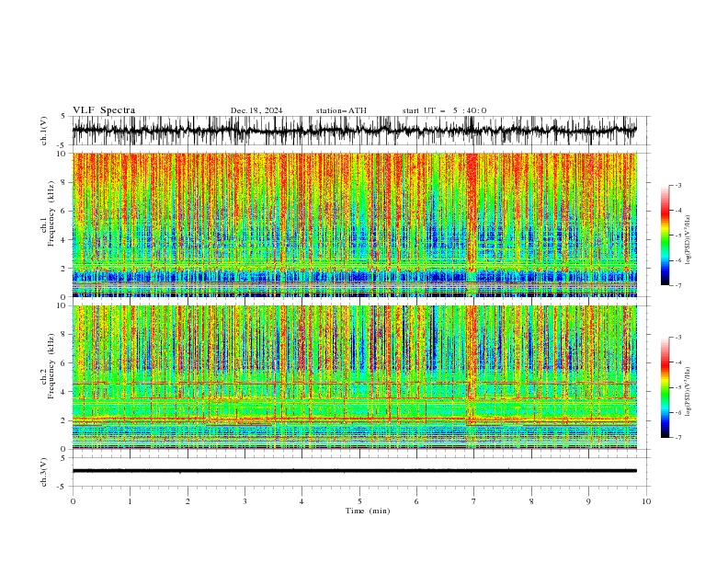Click the upper ch.1 PSD color scale bar
728x563 pixels.
pos(665,236)
